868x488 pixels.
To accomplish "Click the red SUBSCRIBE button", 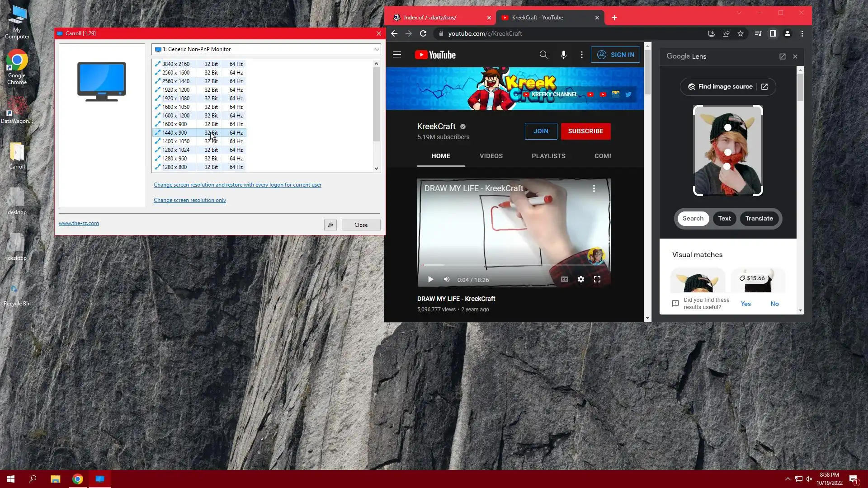I will (x=585, y=131).
